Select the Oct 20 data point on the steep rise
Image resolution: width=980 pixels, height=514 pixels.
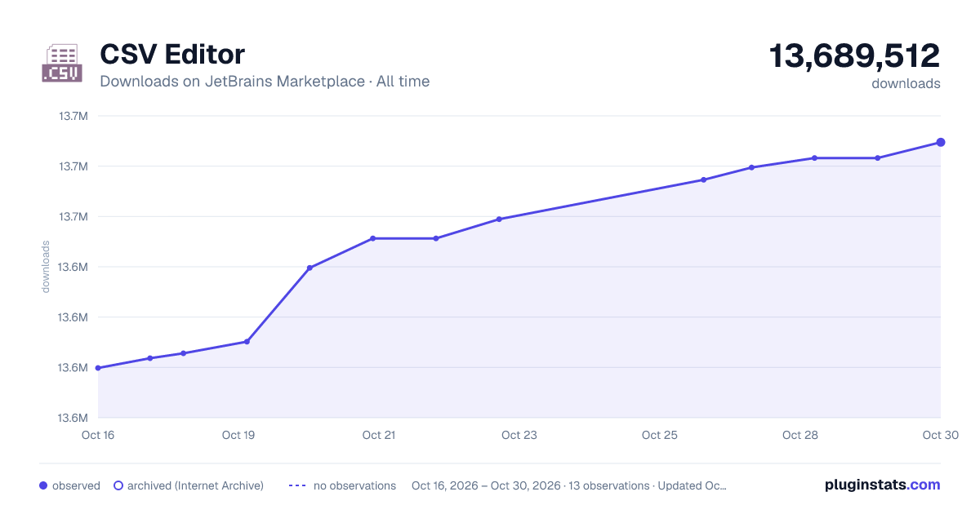click(310, 268)
